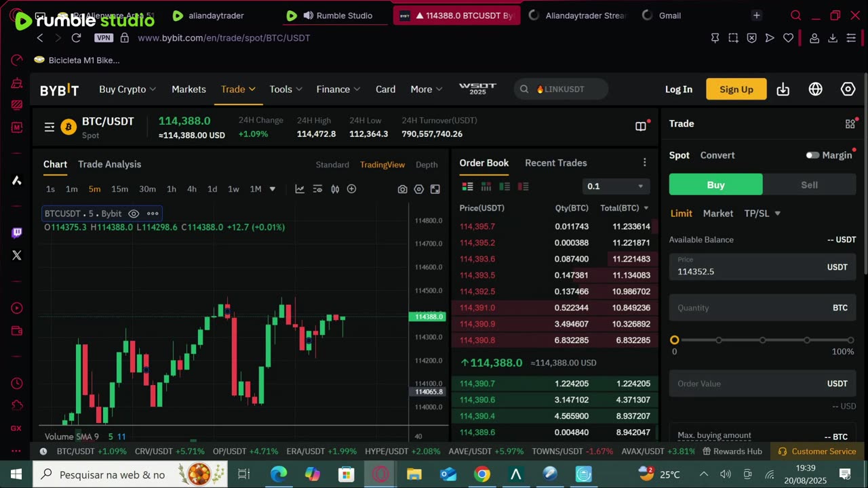
Task: Click the Bybit search magnifier icon
Action: pos(524,89)
